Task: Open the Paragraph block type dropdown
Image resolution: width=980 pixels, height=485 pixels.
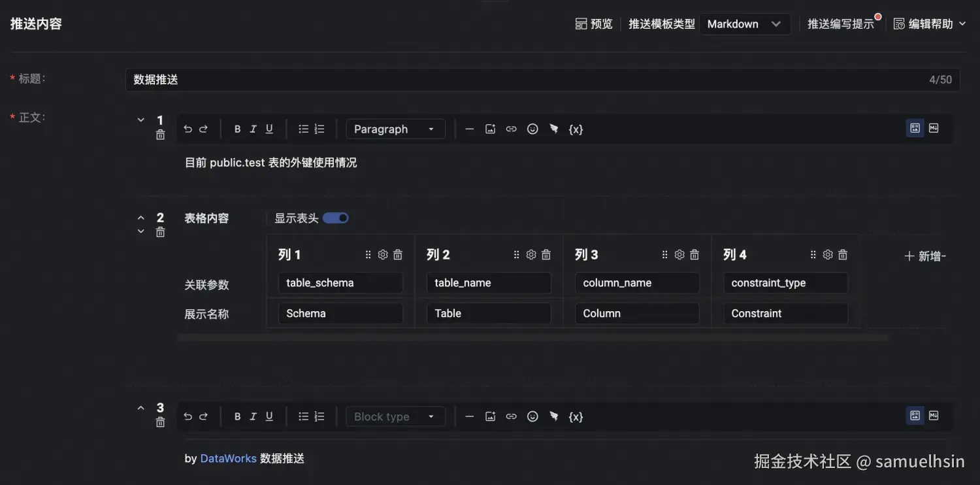Action: click(395, 129)
